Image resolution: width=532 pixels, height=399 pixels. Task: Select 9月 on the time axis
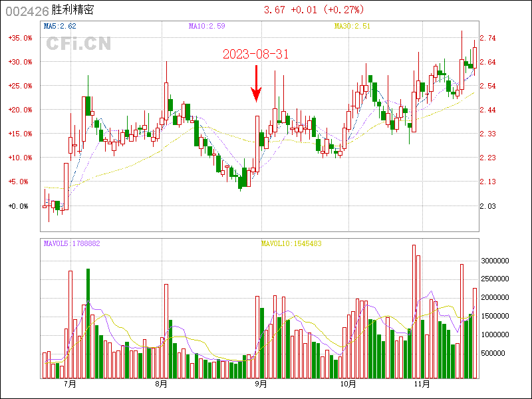tap(261, 384)
